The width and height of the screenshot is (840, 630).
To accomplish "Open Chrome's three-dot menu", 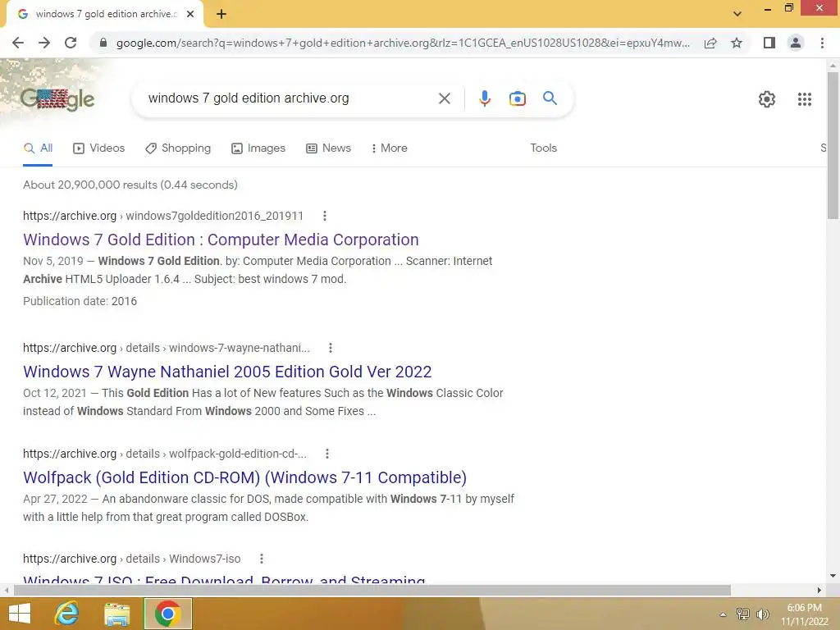I will [822, 43].
